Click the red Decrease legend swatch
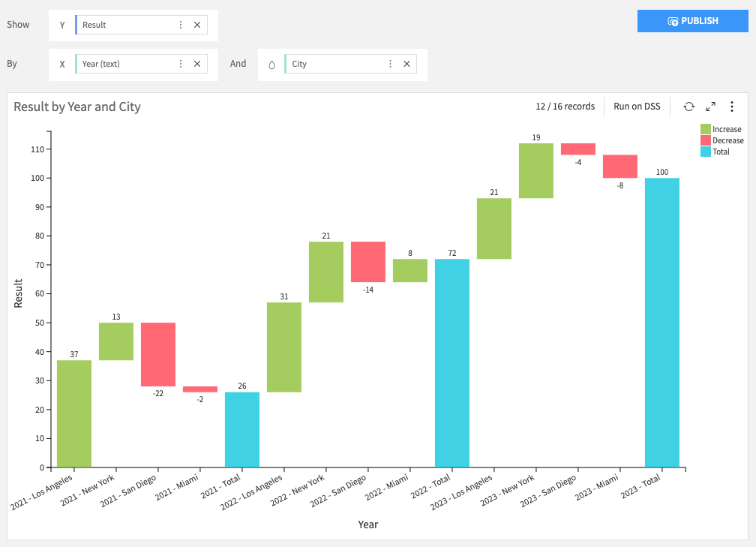Image resolution: width=756 pixels, height=547 pixels. pos(705,140)
